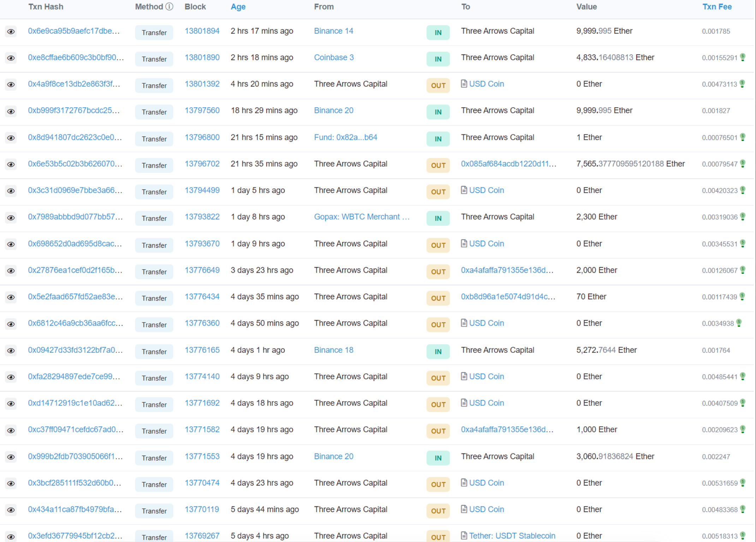Click the value 7,565.377709595120188 Ether
The image size is (756, 542).
(x=630, y=164)
